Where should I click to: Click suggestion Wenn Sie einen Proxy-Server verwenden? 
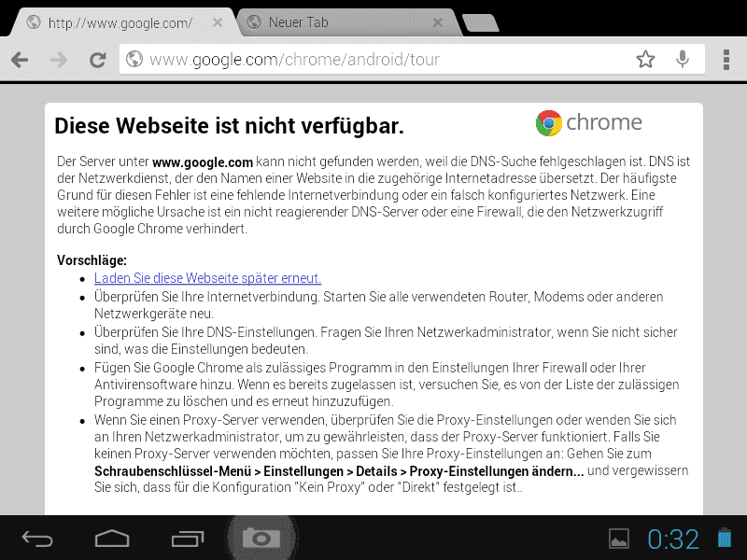click(x=391, y=454)
